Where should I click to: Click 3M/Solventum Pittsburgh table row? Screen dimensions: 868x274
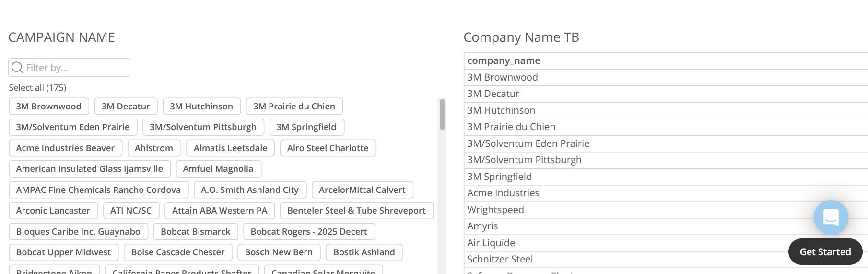pos(666,160)
